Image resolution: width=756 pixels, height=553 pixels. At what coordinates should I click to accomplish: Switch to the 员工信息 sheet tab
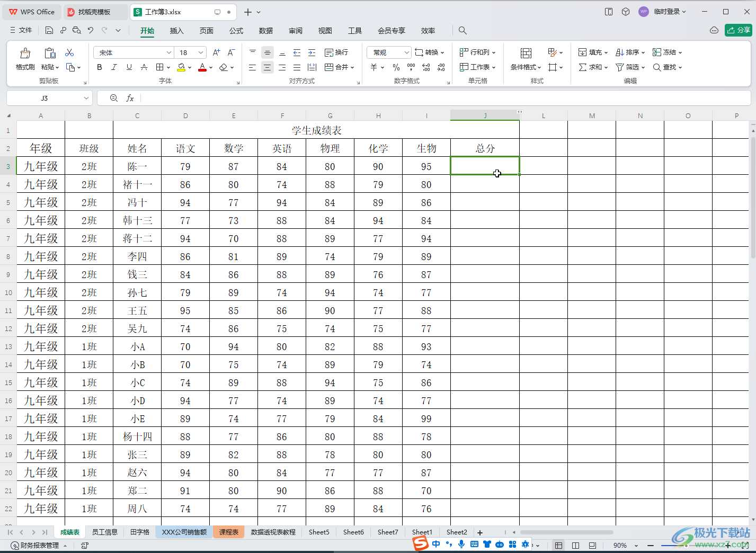coord(104,532)
